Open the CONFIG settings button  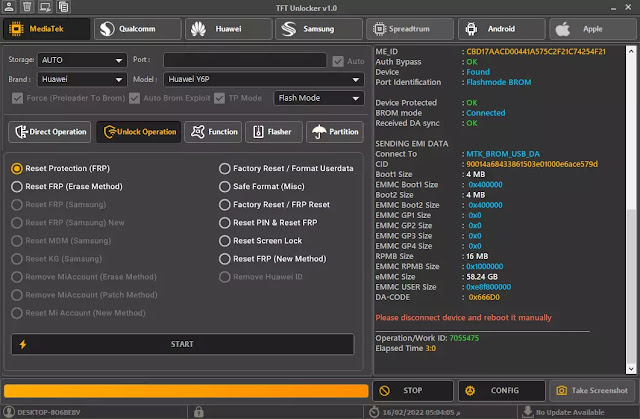click(502, 391)
